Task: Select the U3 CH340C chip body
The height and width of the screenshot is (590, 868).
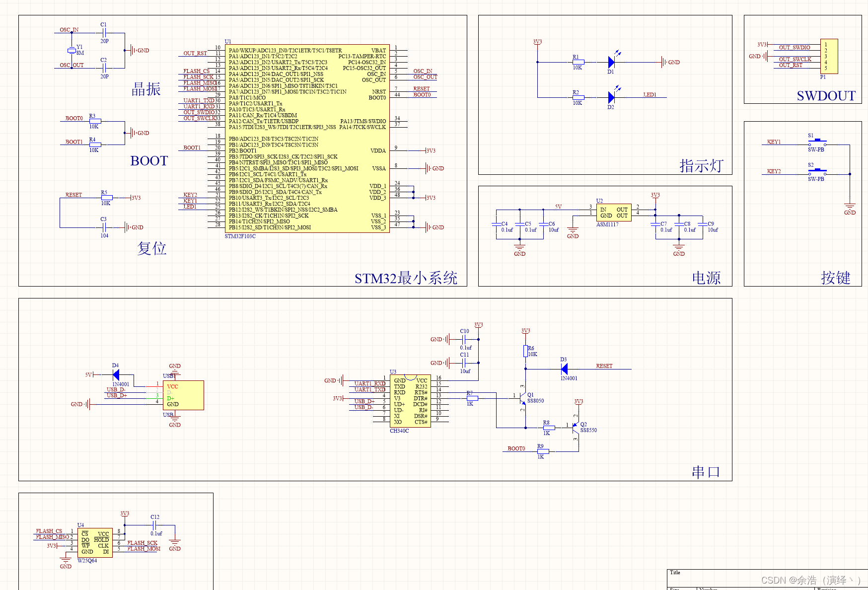Action: 410,401
